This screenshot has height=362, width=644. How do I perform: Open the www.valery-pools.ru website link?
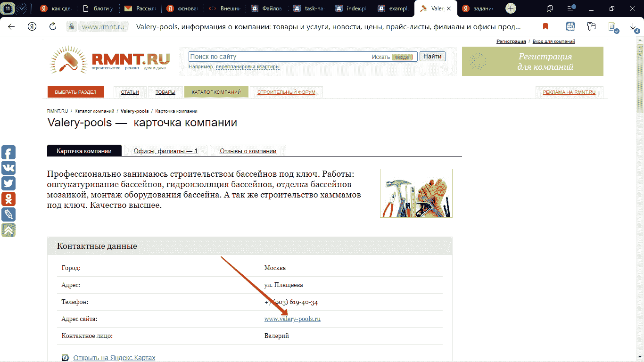point(292,319)
